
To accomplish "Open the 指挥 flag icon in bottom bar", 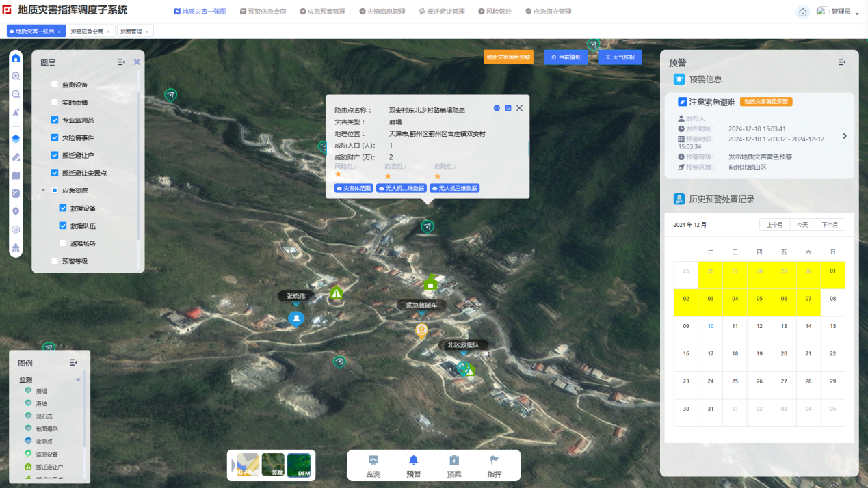I will pyautogui.click(x=494, y=465).
